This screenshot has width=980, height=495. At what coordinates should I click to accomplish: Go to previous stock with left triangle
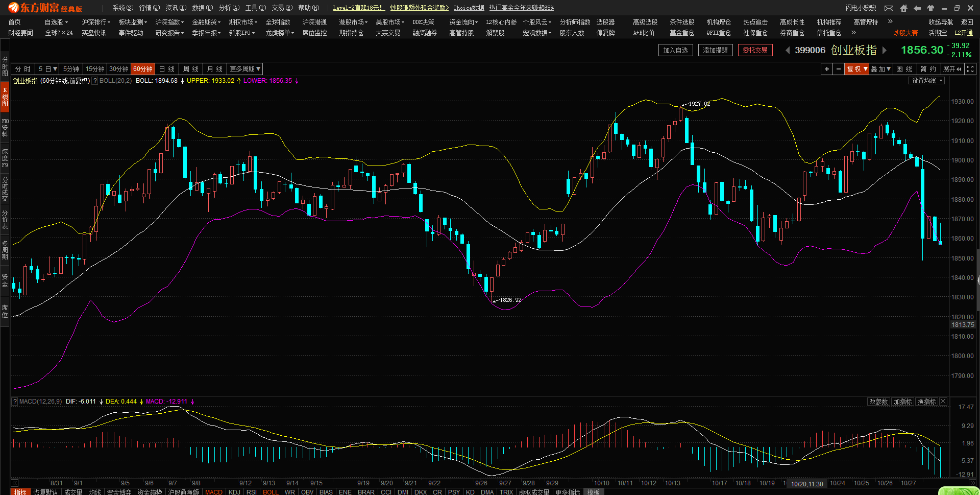[x=788, y=50]
